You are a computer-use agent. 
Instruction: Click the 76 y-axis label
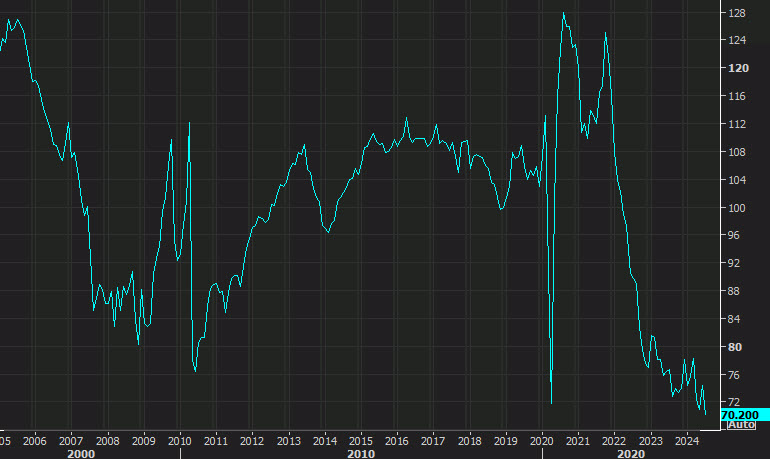[734, 375]
